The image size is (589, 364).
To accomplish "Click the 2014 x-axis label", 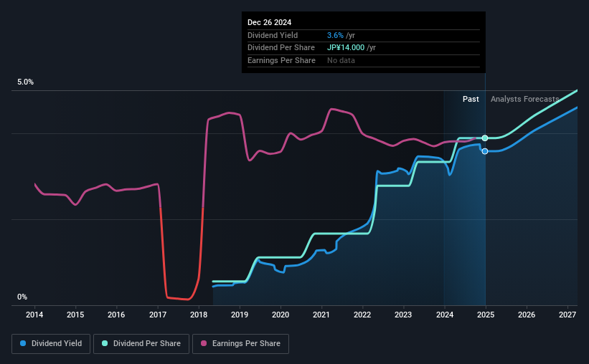I will tap(34, 315).
